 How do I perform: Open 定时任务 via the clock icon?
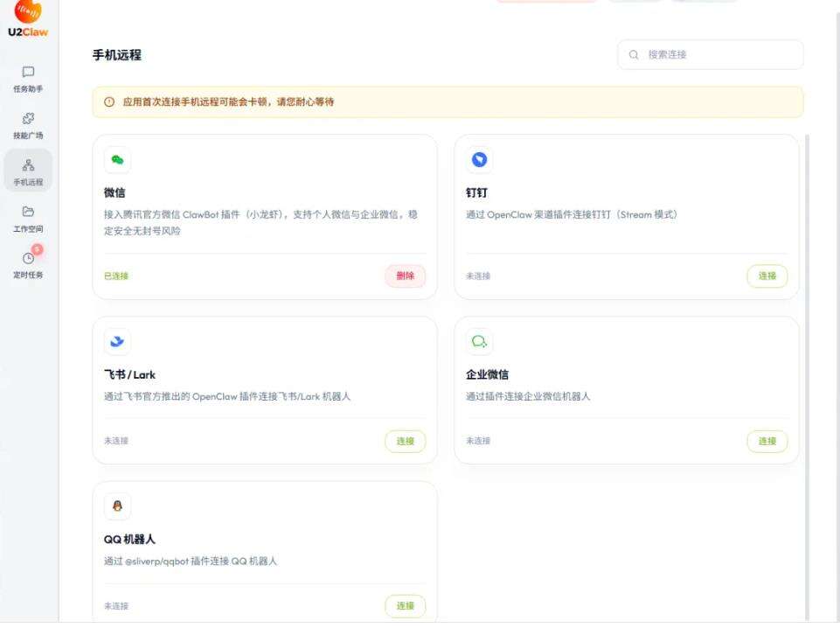click(29, 259)
